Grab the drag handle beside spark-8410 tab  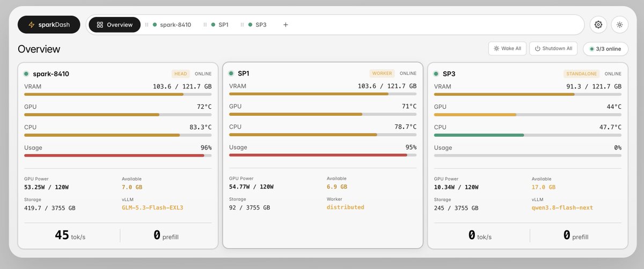(x=147, y=25)
